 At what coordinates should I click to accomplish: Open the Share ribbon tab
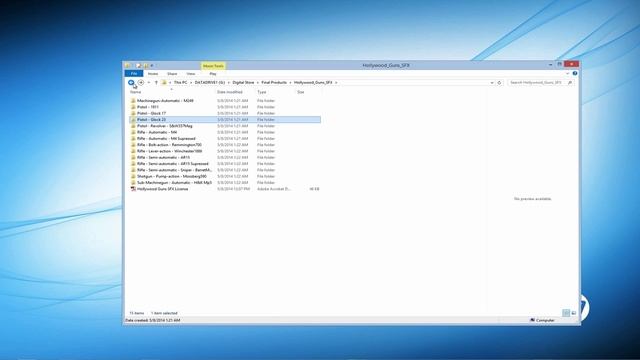tap(172, 74)
